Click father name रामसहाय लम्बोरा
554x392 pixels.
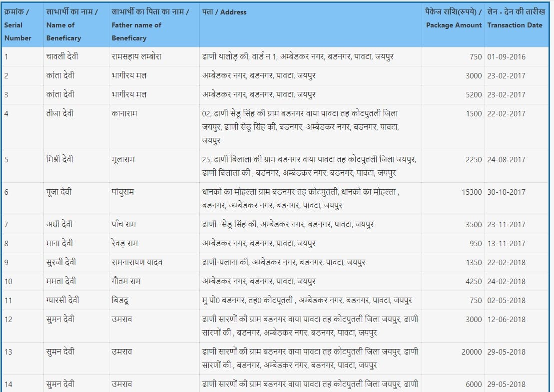[x=136, y=57]
